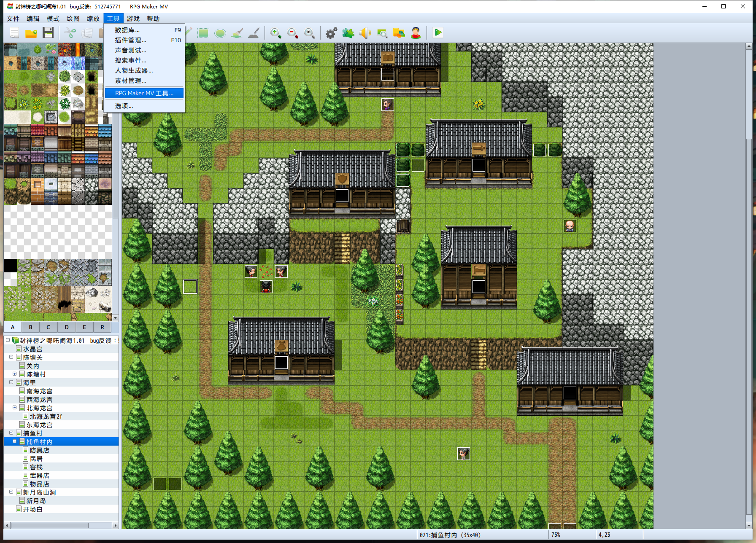This screenshot has height=543, width=756.
Task: Click the Copy pages icon
Action: [87, 33]
